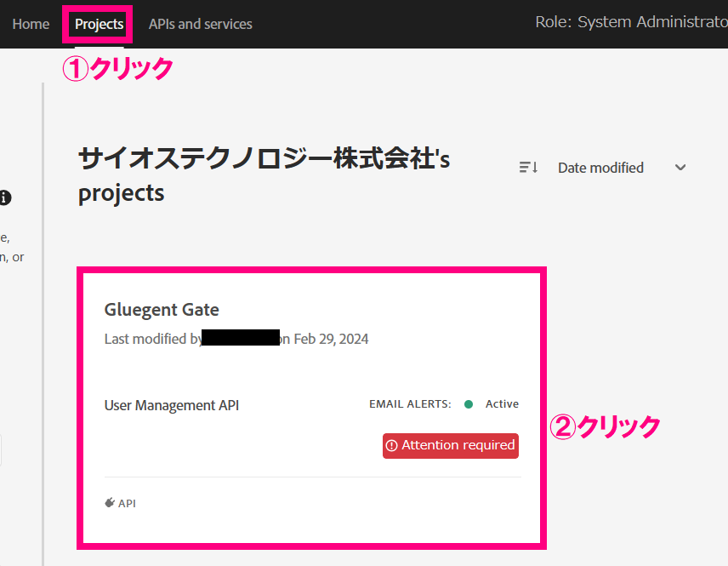This screenshot has height=566, width=728.
Task: Select the User Management API text
Action: (x=171, y=405)
